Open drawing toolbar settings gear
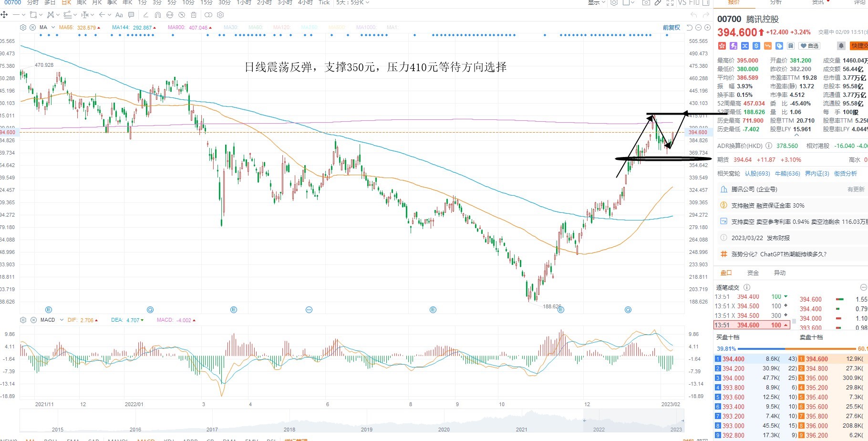 pos(220,15)
